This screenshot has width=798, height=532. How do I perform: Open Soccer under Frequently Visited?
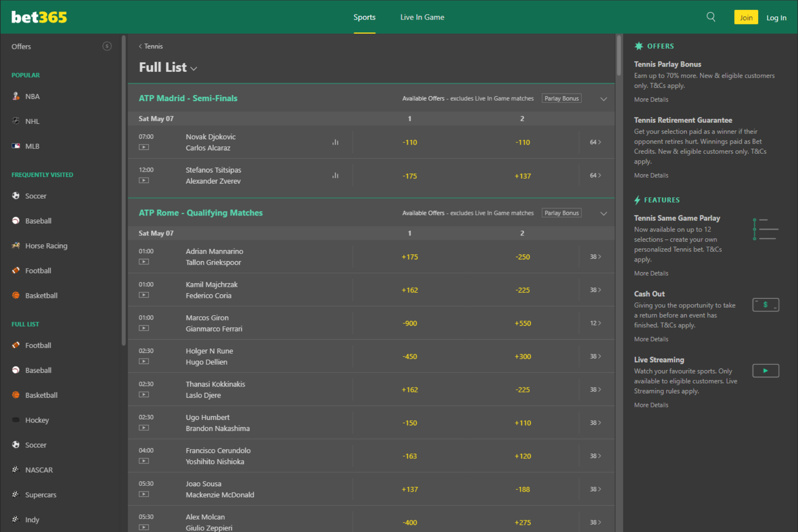pos(35,196)
